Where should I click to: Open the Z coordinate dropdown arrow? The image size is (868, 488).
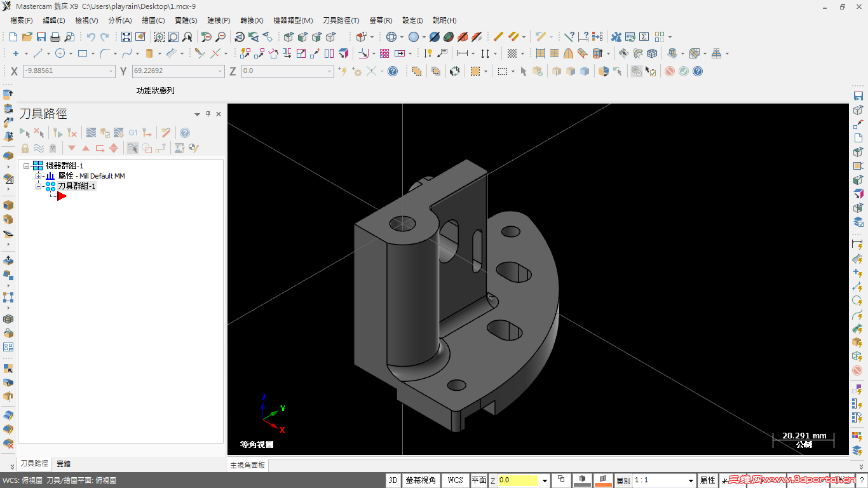[329, 71]
